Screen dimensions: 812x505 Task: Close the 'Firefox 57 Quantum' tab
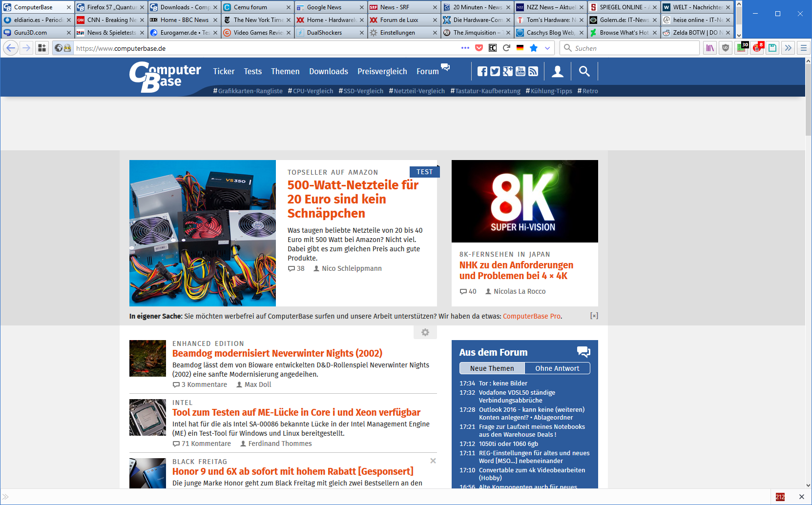[x=142, y=7]
